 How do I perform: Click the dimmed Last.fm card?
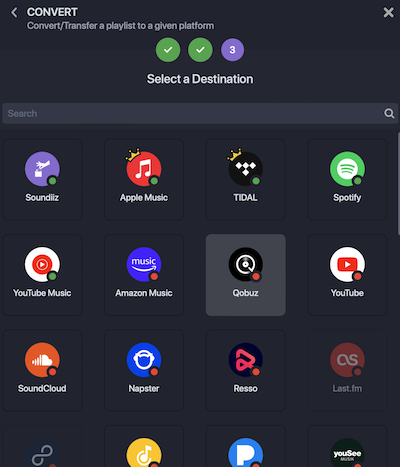click(x=347, y=370)
